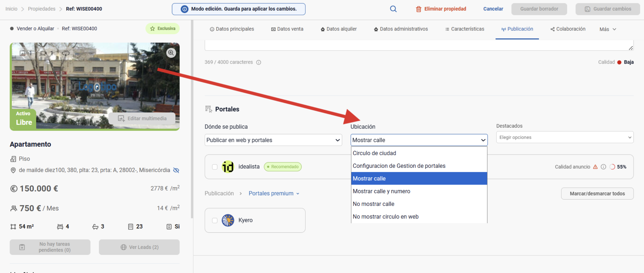The height and width of the screenshot is (273, 644).
Task: Tick the idealista portal checkbox
Action: [x=215, y=167]
